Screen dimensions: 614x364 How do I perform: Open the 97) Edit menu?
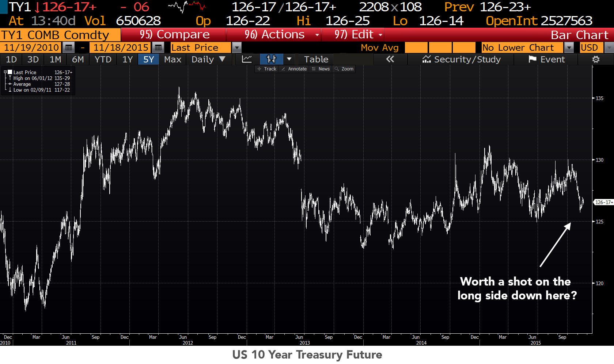[353, 35]
